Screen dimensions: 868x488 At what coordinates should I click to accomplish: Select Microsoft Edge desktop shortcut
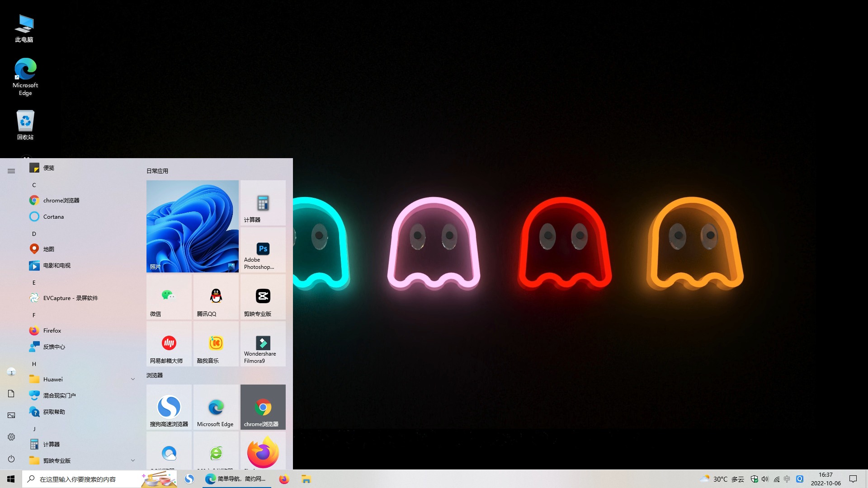(25, 77)
